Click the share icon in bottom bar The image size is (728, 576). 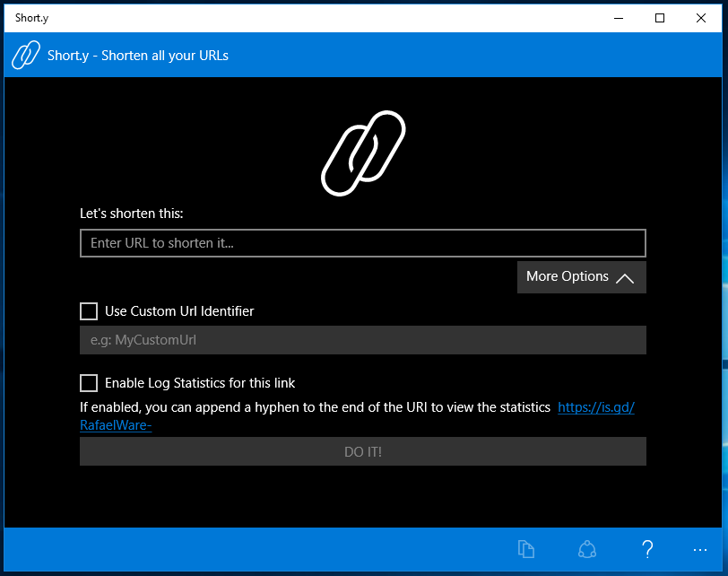pyautogui.click(x=587, y=549)
